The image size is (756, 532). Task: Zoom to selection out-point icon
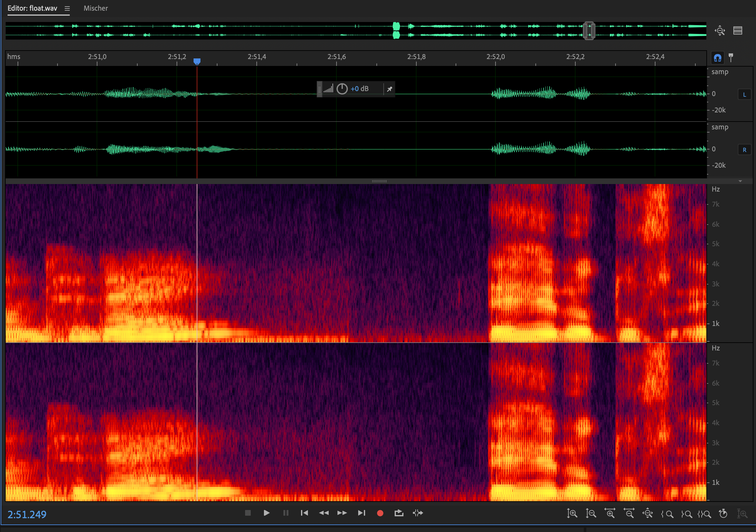pyautogui.click(x=687, y=513)
